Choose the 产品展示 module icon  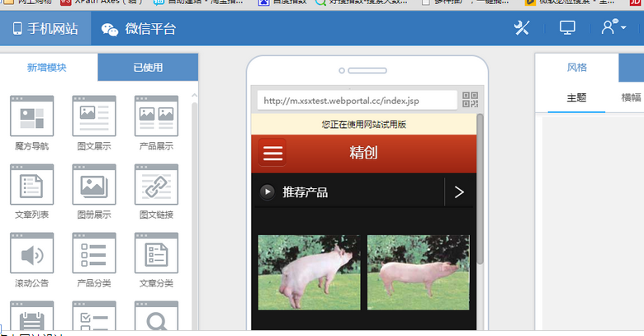click(156, 116)
